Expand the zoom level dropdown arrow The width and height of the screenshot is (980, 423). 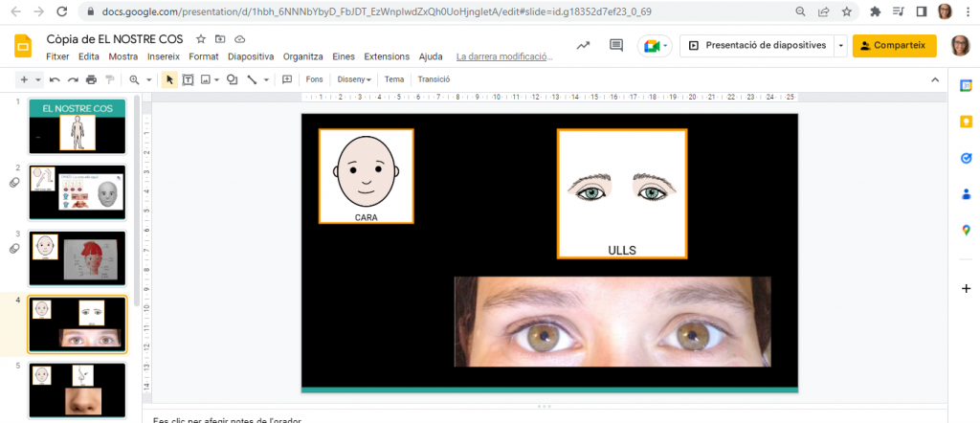pos(148,79)
